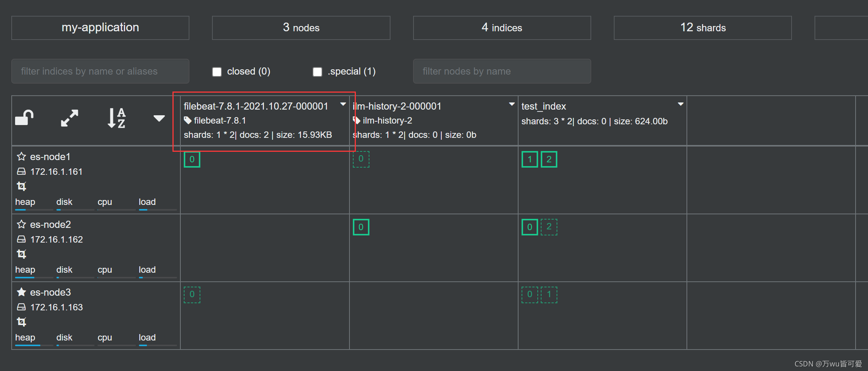
Task: Click the expand arrows icon
Action: click(x=70, y=118)
